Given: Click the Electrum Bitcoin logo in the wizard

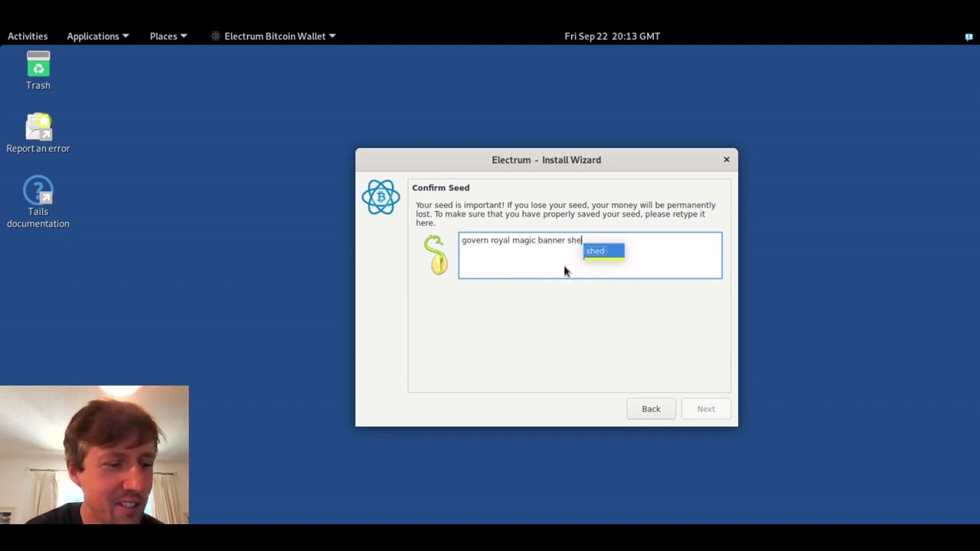Looking at the screenshot, I should (381, 197).
